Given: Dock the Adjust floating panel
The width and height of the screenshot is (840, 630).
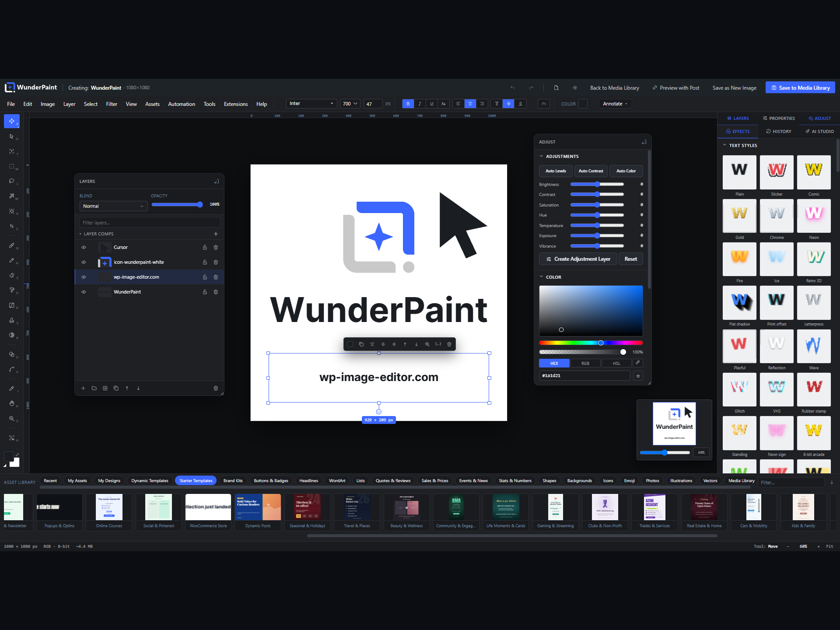Looking at the screenshot, I should point(644,142).
